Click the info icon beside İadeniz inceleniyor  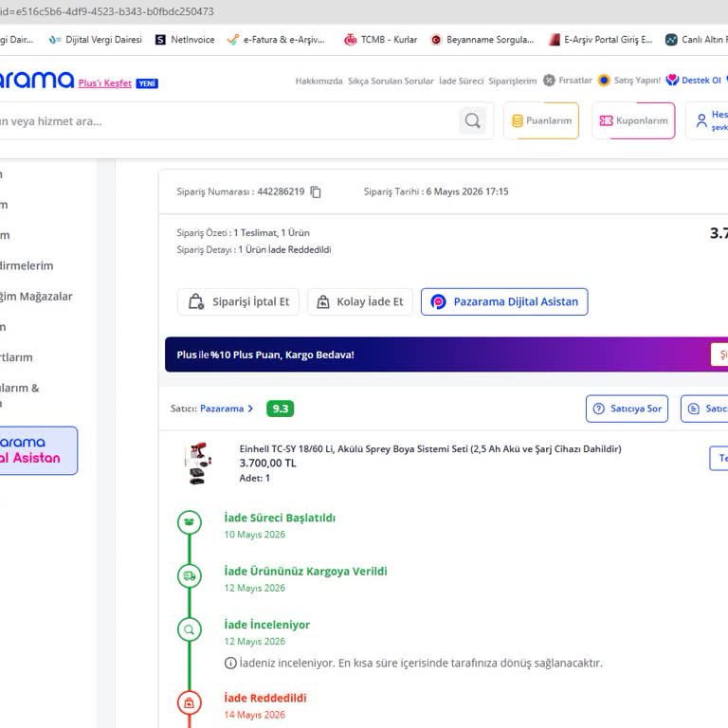point(230,663)
